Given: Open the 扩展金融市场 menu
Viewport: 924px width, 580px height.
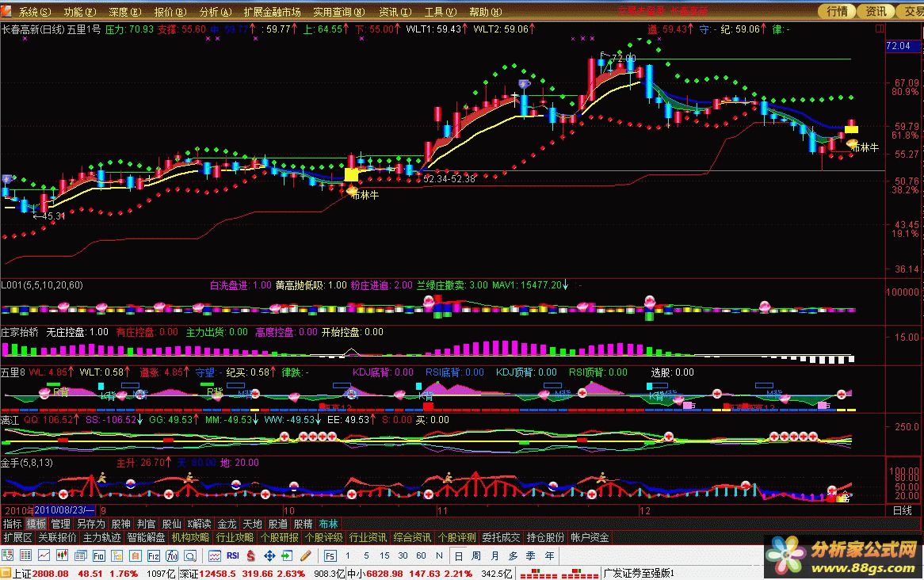Looking at the screenshot, I should click(272, 12).
